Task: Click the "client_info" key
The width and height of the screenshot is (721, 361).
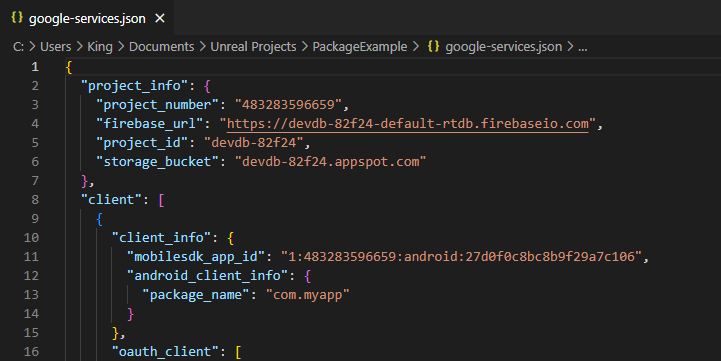Action: [161, 238]
